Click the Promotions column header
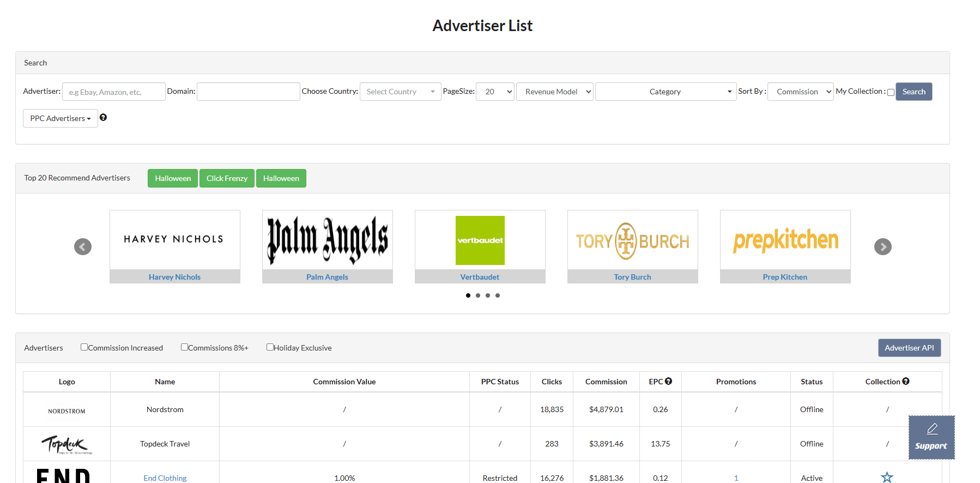Viewport: 980px width, 483px height. [736, 382]
